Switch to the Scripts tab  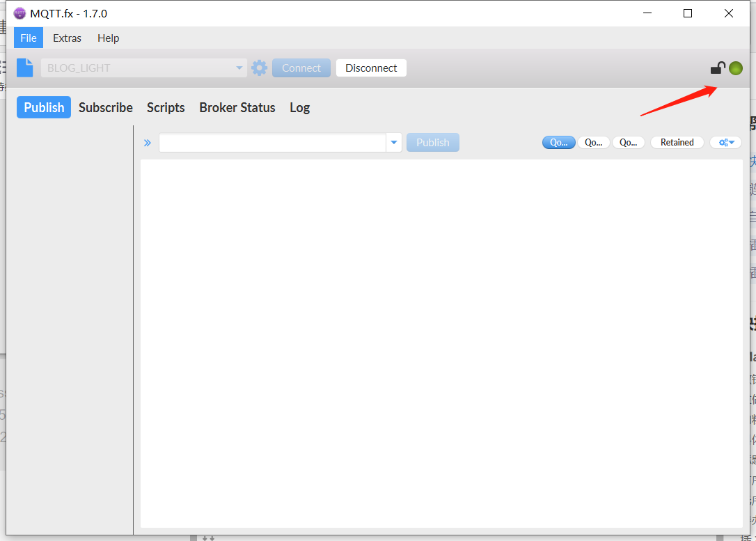[x=166, y=107]
